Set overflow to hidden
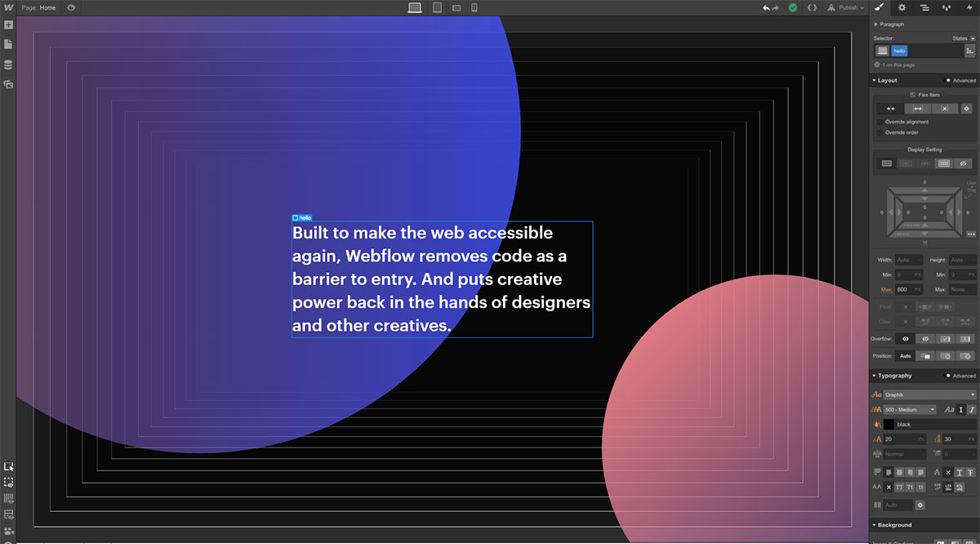 tap(925, 338)
